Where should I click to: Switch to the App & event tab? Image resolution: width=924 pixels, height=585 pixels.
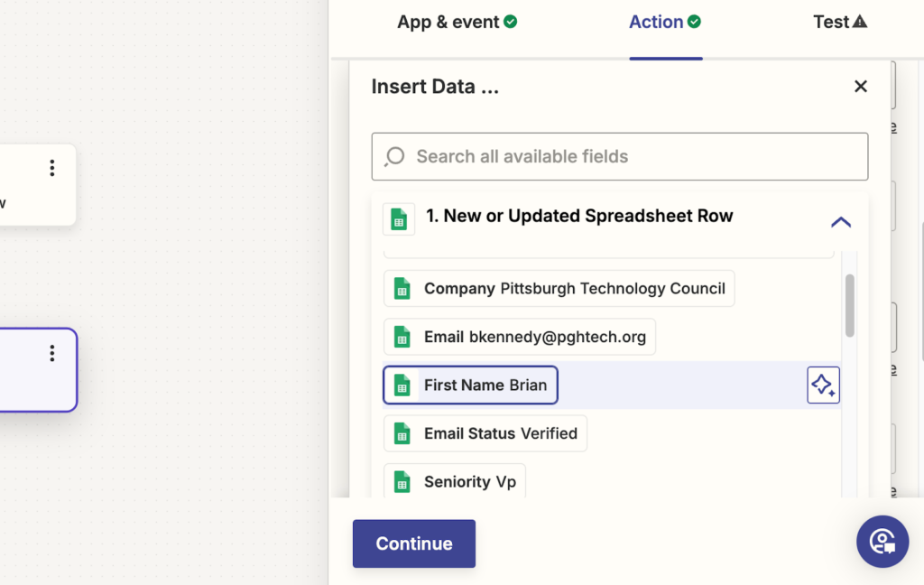pyautogui.click(x=457, y=23)
